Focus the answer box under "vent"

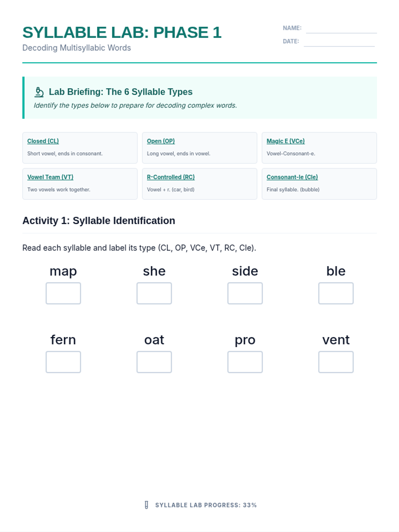336,362
